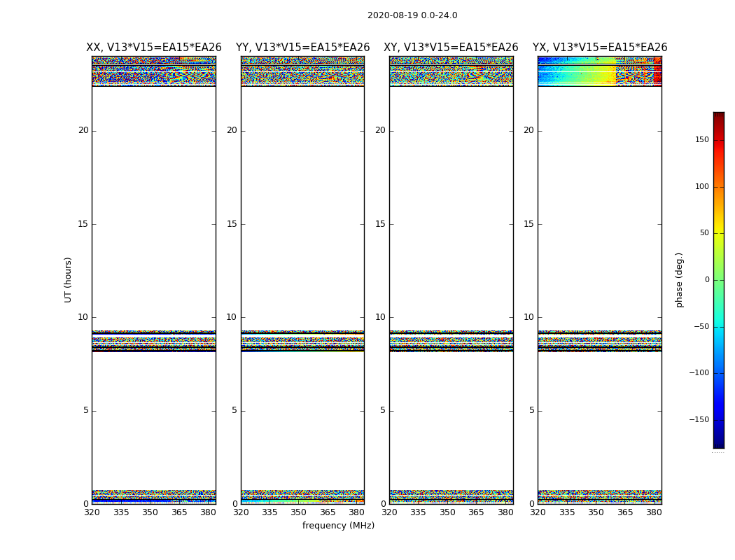Click the date title 2020-08-19 0.0-24.0
Image resolution: width=735 pixels, height=560 pixels.
click(x=412, y=15)
